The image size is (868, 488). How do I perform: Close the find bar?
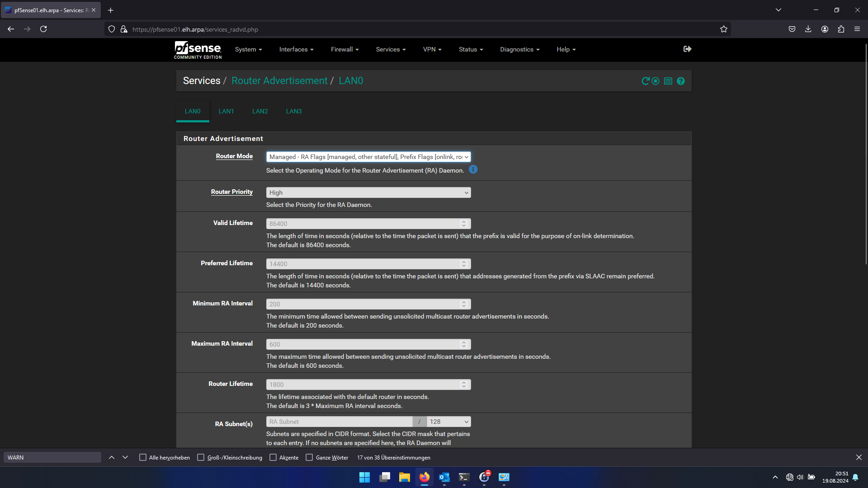point(859,458)
